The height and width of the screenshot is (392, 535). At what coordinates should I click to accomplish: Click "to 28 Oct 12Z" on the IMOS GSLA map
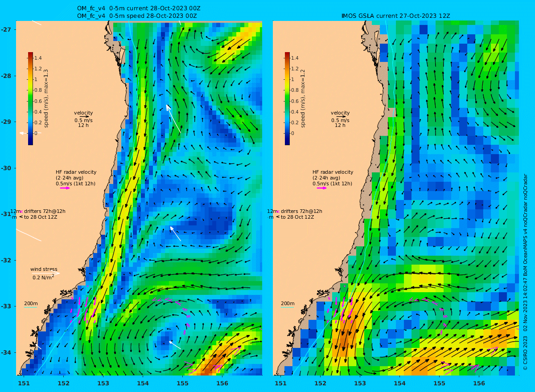(297, 217)
